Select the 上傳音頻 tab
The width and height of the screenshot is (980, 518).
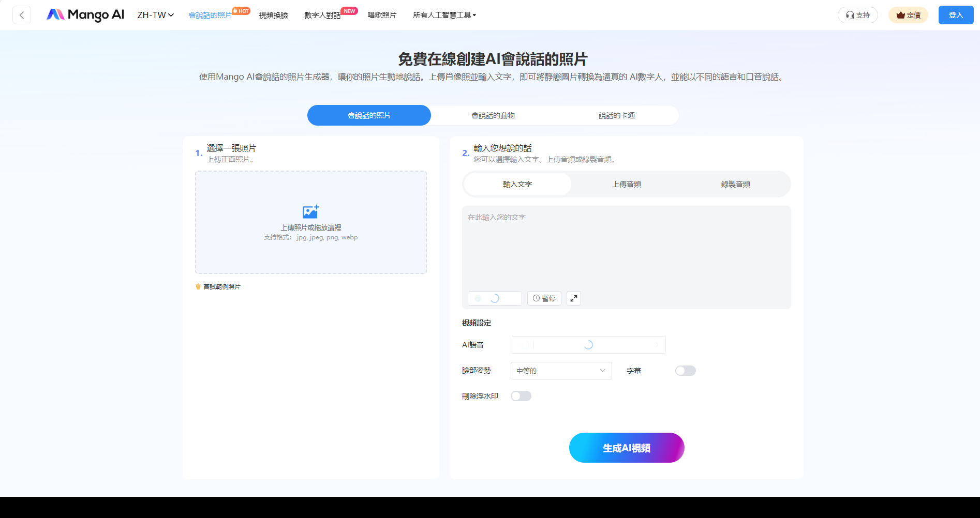(x=626, y=184)
